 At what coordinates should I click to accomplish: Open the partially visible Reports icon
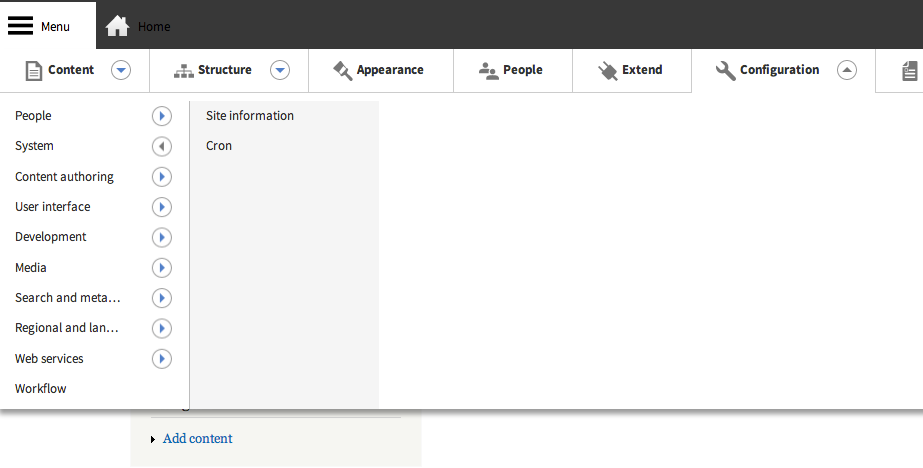909,71
